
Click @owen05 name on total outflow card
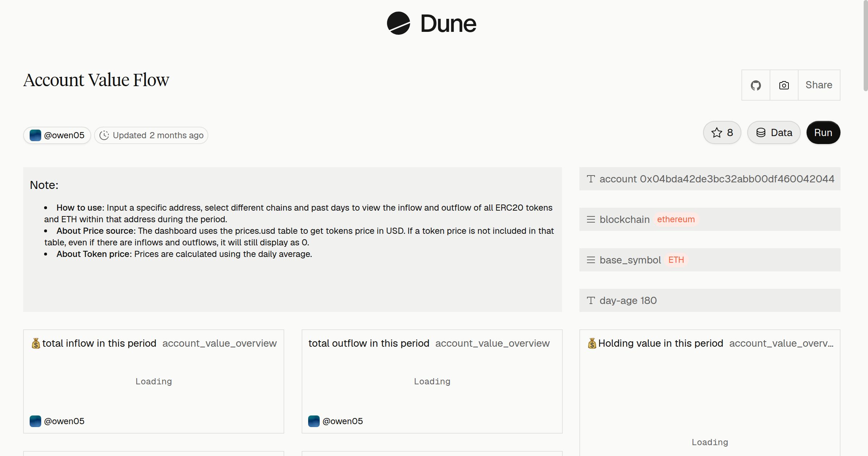click(x=342, y=421)
